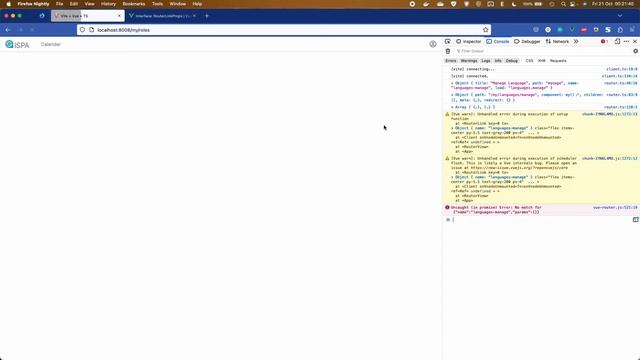Toggle the CSS console filter

click(529, 60)
